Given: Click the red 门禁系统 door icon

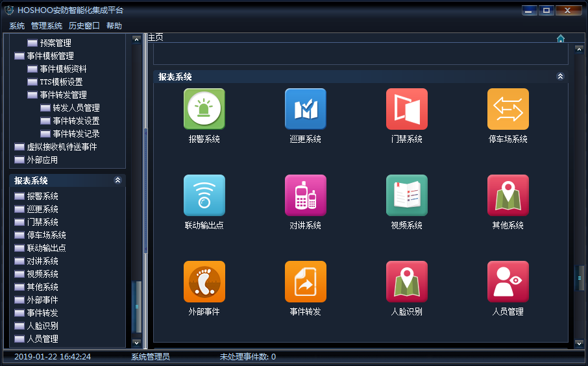Looking at the screenshot, I should pos(406,109).
